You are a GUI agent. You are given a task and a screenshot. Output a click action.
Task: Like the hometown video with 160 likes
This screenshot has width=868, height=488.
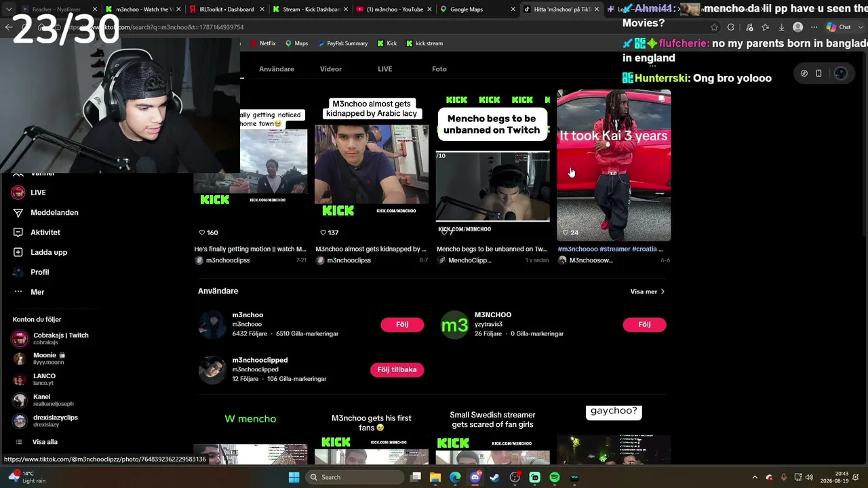(x=202, y=232)
